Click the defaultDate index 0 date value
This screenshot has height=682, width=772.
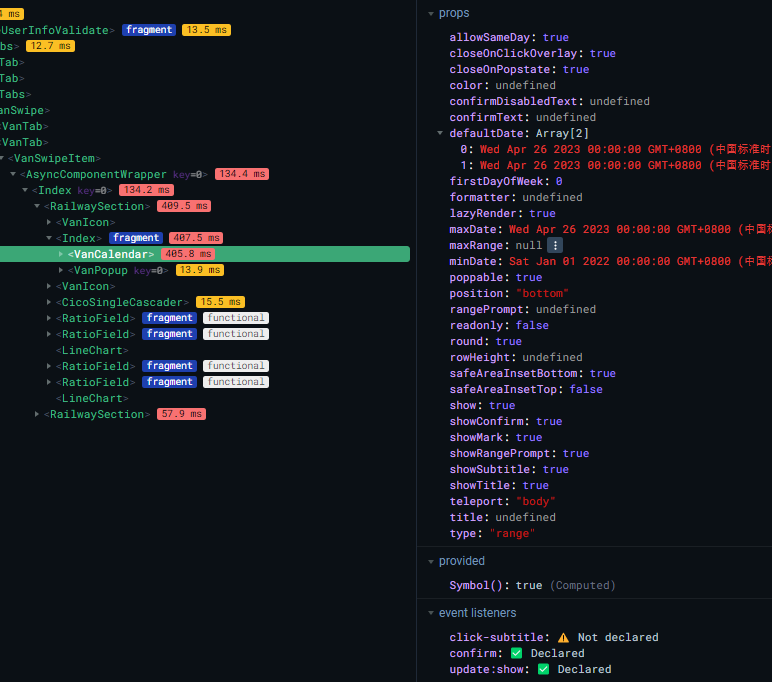(626, 149)
